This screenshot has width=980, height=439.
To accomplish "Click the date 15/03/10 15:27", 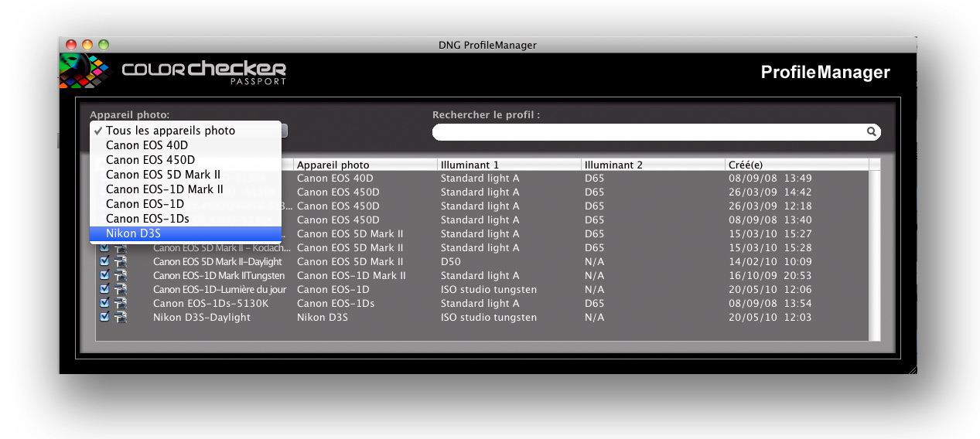I will pyautogui.click(x=770, y=233).
